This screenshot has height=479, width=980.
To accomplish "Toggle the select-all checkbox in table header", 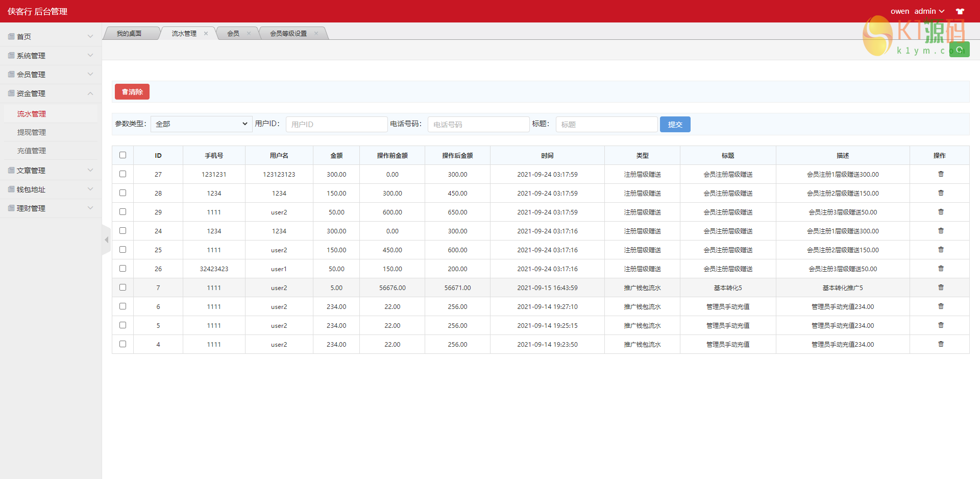I will (x=122, y=155).
